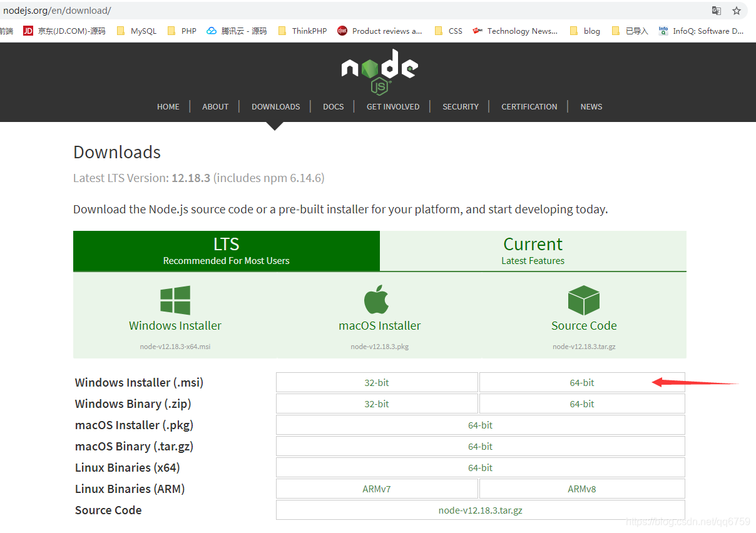Click the Source Code row label in table
This screenshot has width=756, height=533.
point(108,510)
